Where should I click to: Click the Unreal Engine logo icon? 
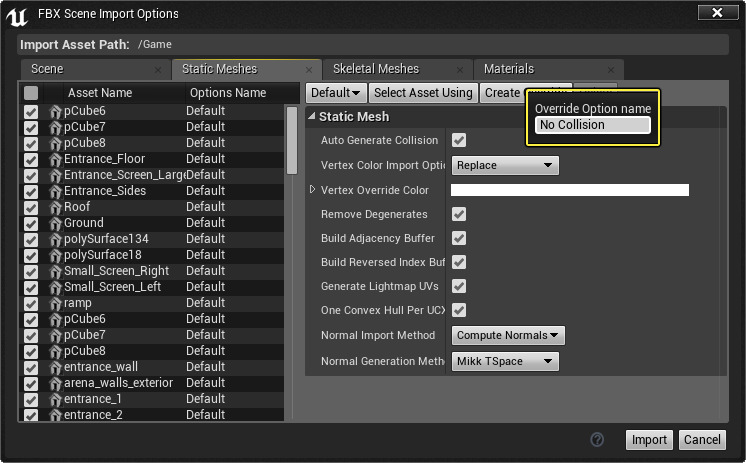coord(17,14)
